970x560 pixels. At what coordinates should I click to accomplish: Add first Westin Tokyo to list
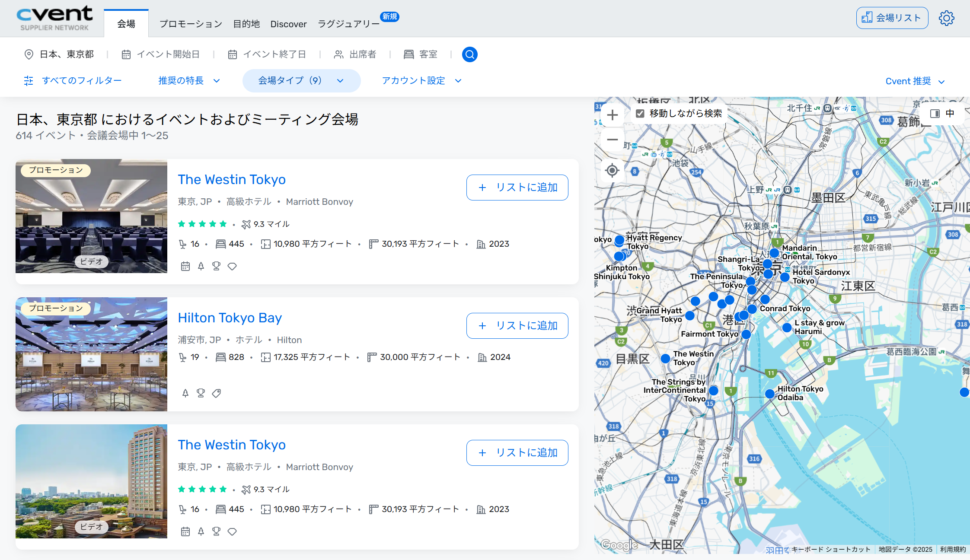(517, 188)
